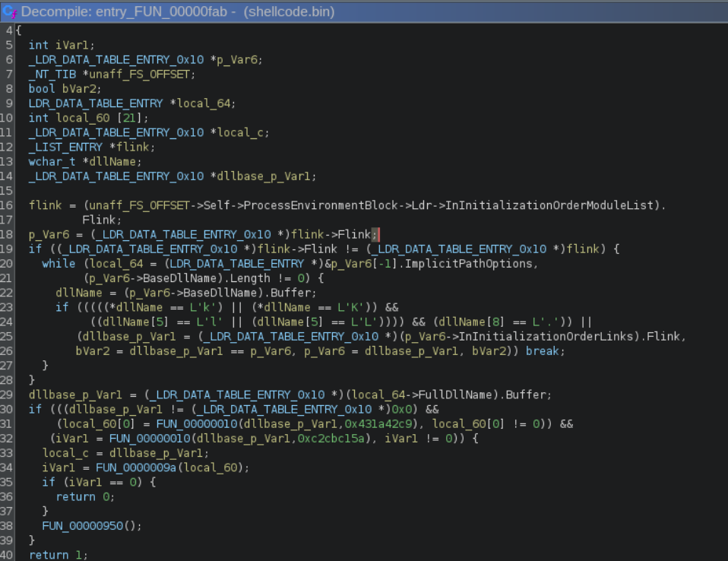The image size is (728, 561).
Task: Click the Decompile window icon in title bar
Action: pyautogui.click(x=10, y=11)
